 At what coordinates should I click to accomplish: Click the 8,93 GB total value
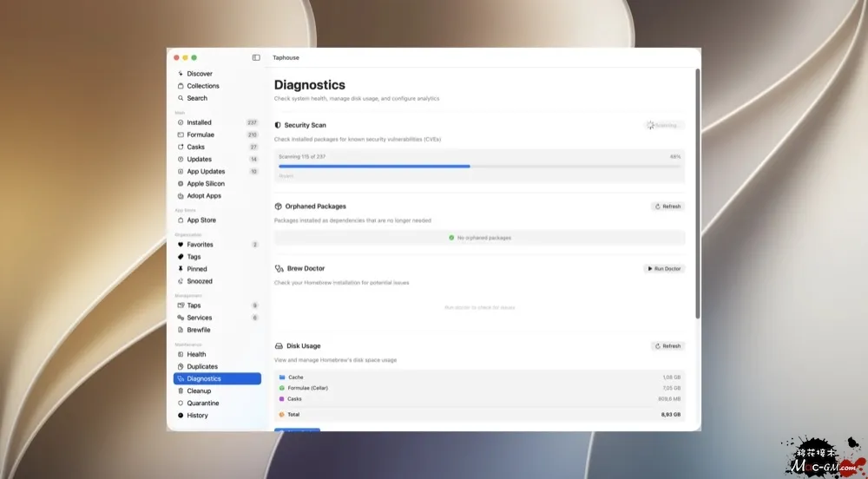[x=670, y=414]
